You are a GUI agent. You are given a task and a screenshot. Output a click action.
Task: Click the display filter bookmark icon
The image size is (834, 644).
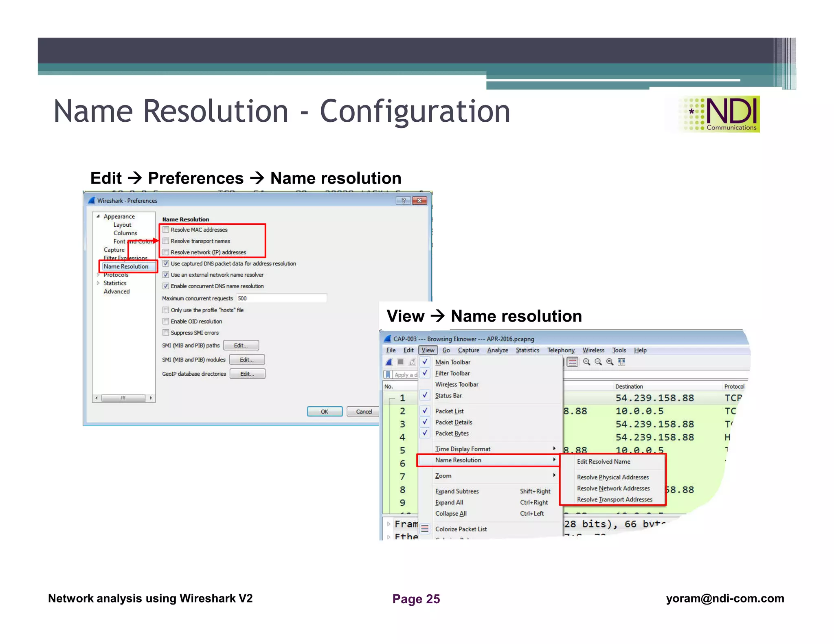click(x=388, y=375)
